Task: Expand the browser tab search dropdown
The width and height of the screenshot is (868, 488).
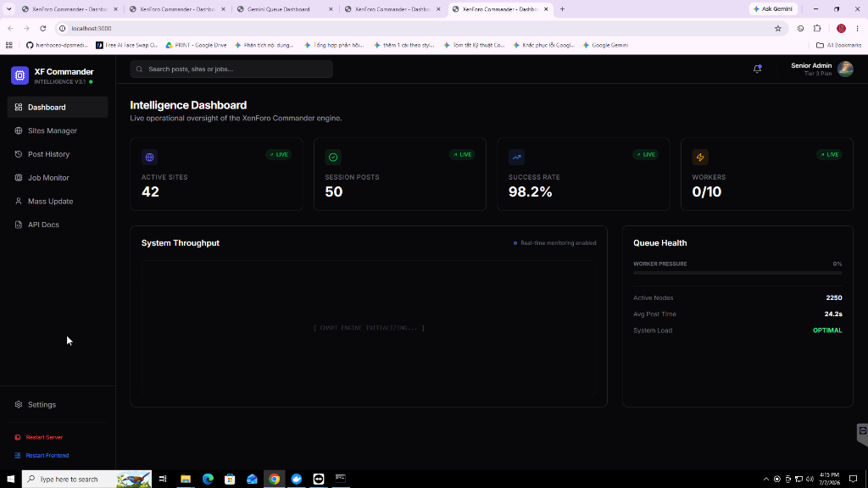Action: click(8, 9)
